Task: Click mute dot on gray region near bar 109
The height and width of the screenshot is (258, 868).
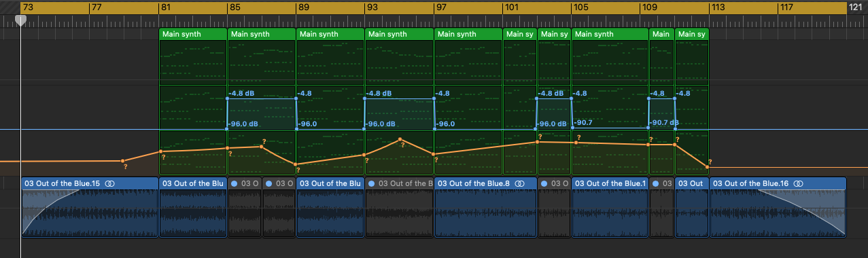Action: tap(656, 183)
